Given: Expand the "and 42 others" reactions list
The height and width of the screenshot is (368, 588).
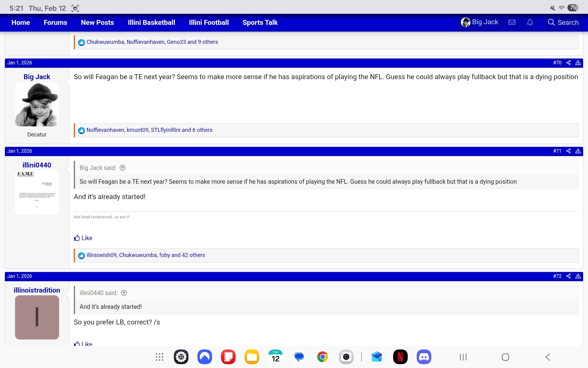Looking at the screenshot, I should tap(188, 255).
